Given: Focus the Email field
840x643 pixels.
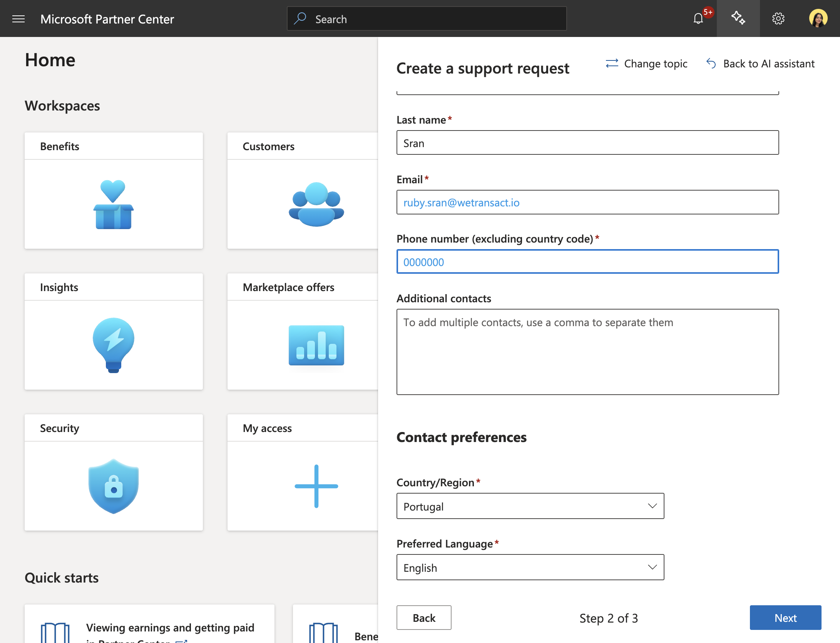Looking at the screenshot, I should point(587,203).
